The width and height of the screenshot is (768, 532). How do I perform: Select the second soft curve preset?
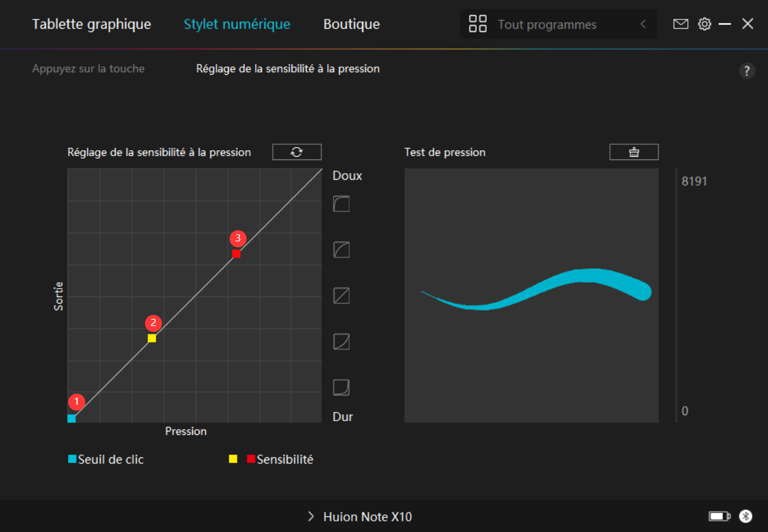point(341,250)
